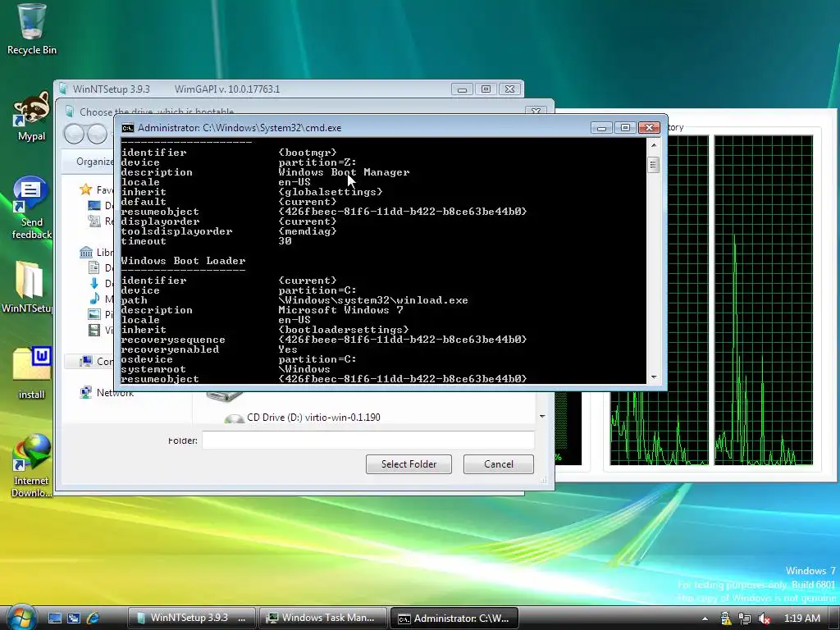Screen dimensions: 840x630
Task: Click WinNTSetup title bar icon
Action: pyautogui.click(x=63, y=89)
